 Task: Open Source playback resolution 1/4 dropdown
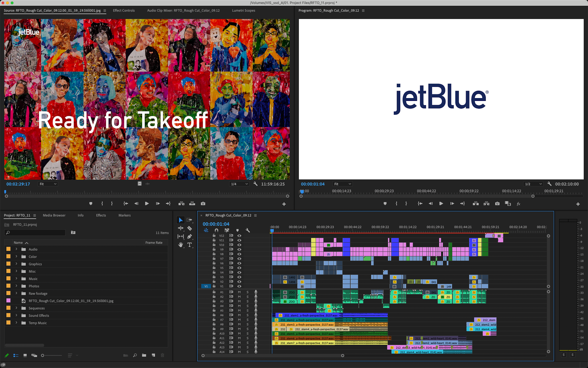(239, 184)
